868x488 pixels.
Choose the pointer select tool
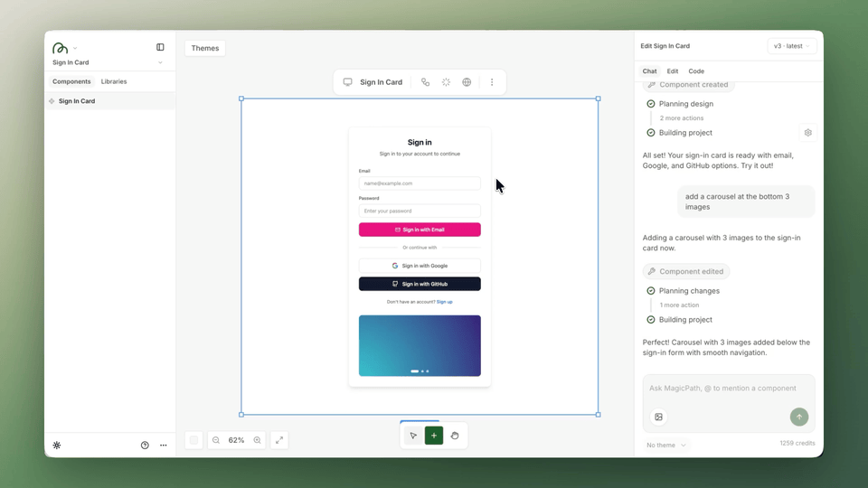coord(413,436)
